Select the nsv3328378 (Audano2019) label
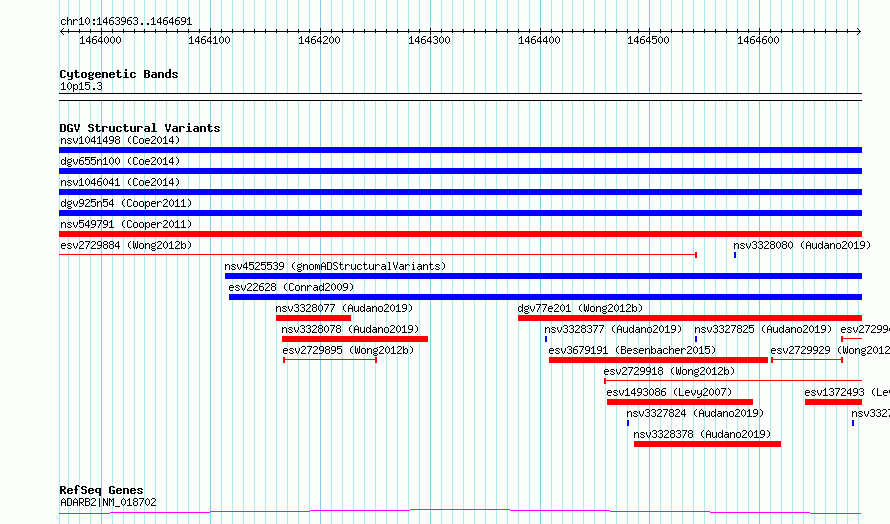 [702, 434]
